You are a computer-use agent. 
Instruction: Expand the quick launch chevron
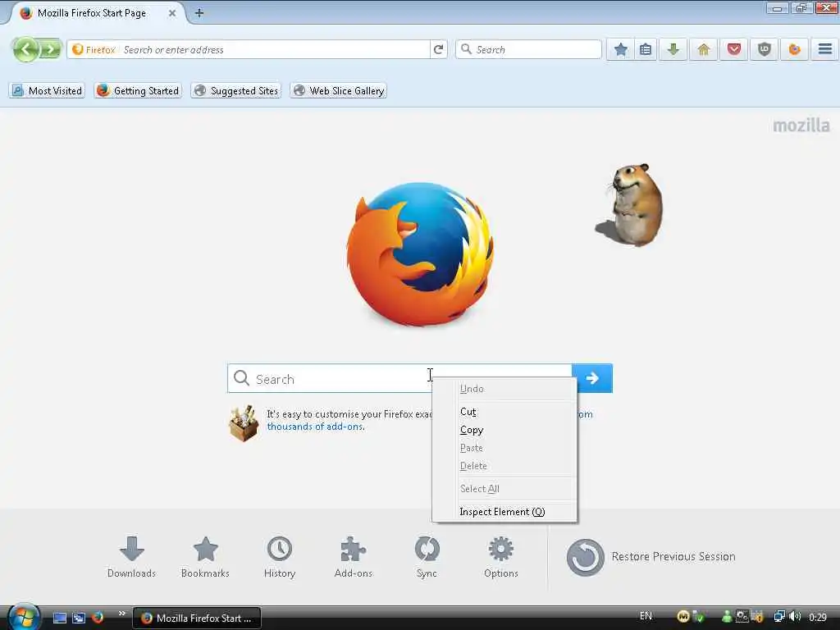[121, 614]
